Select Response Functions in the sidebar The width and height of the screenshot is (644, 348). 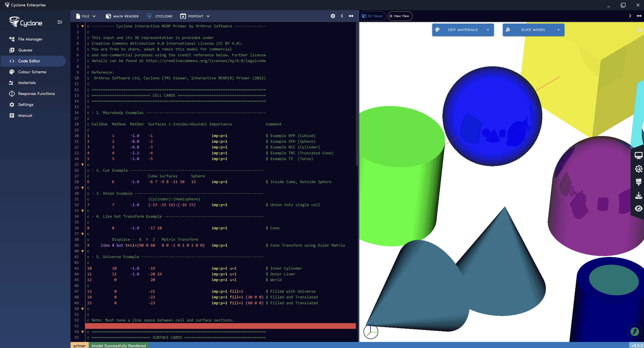coord(36,94)
